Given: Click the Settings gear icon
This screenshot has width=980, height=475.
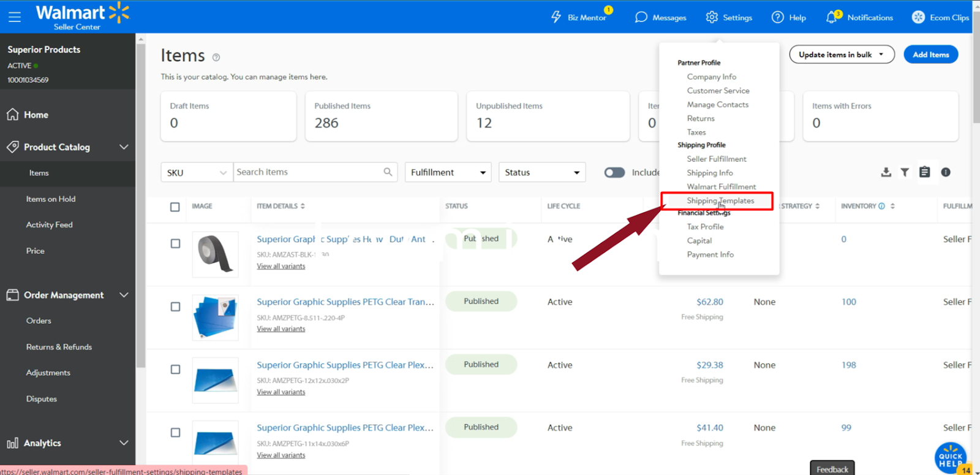Looking at the screenshot, I should coord(712,17).
